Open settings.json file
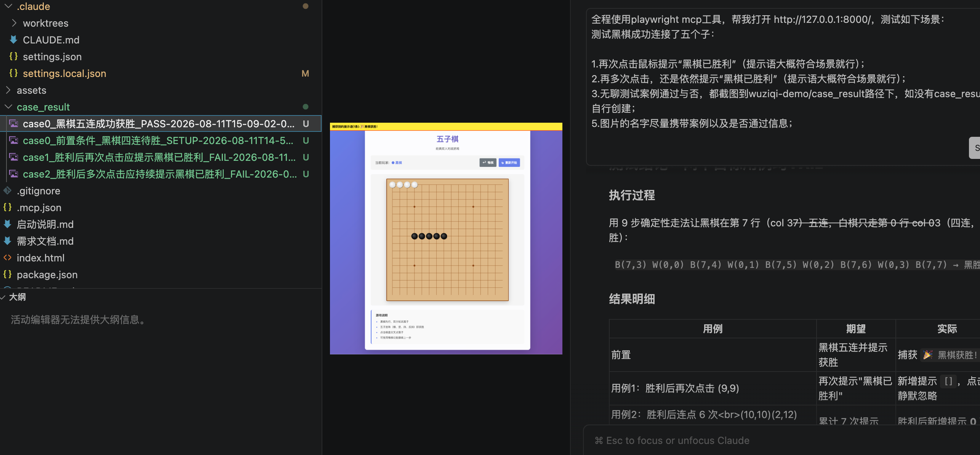Image resolution: width=980 pixels, height=455 pixels. tap(52, 57)
